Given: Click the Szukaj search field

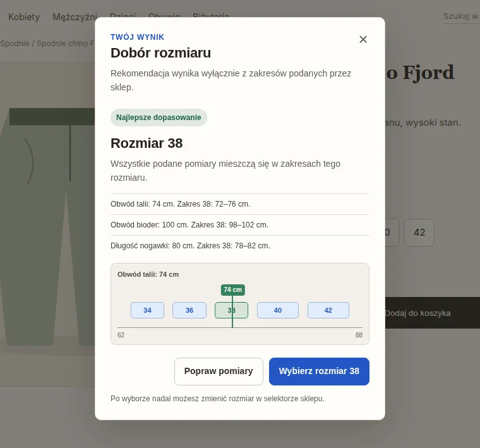Looking at the screenshot, I should (462, 16).
